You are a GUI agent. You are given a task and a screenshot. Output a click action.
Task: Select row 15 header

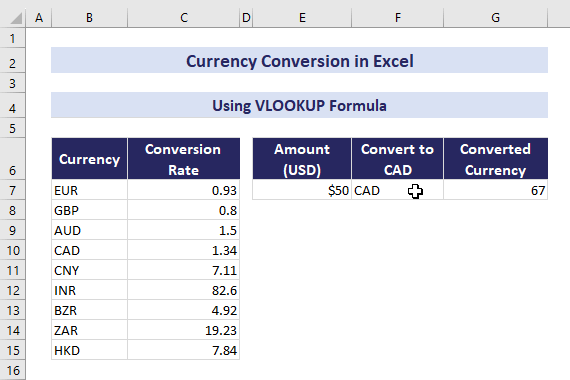13,350
